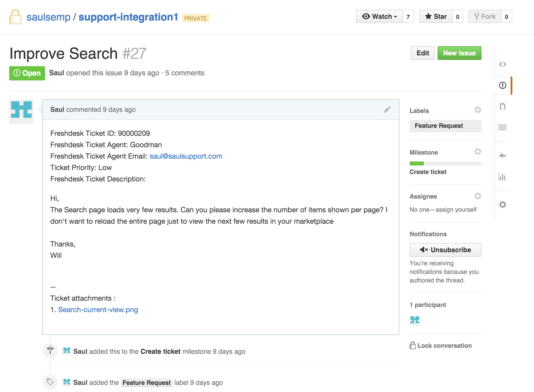Click the Fork button
Viewport: 534px width, 392px height.
coord(485,17)
